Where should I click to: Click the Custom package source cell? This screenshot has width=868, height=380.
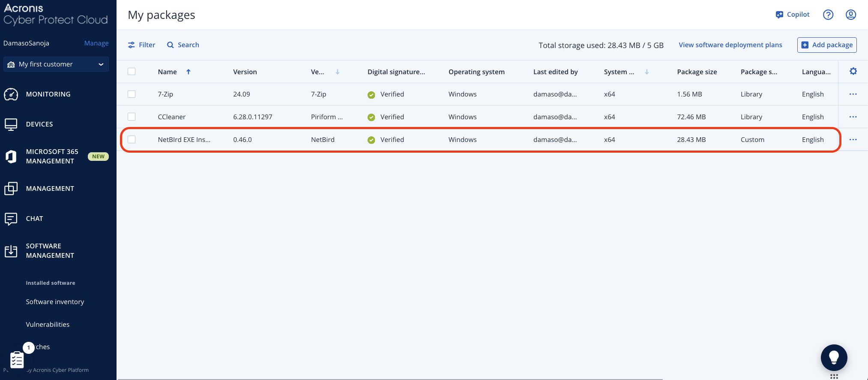point(752,140)
